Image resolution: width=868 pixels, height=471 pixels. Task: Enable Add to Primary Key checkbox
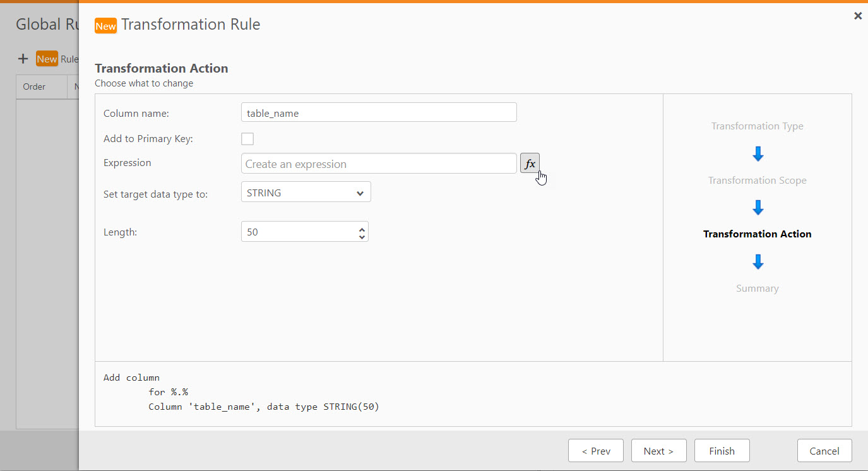click(247, 139)
